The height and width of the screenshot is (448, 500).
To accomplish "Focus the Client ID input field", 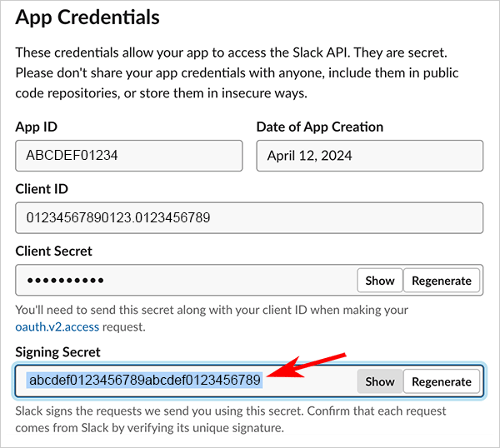I will point(249,218).
